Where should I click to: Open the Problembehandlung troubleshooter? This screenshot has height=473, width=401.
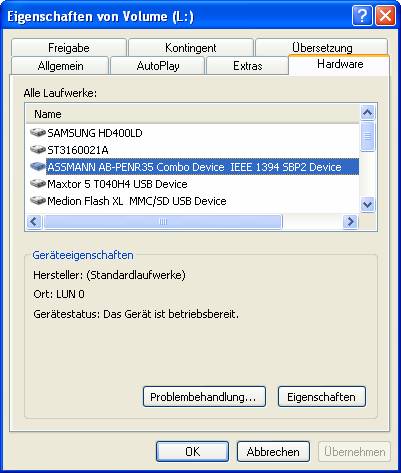point(204,397)
